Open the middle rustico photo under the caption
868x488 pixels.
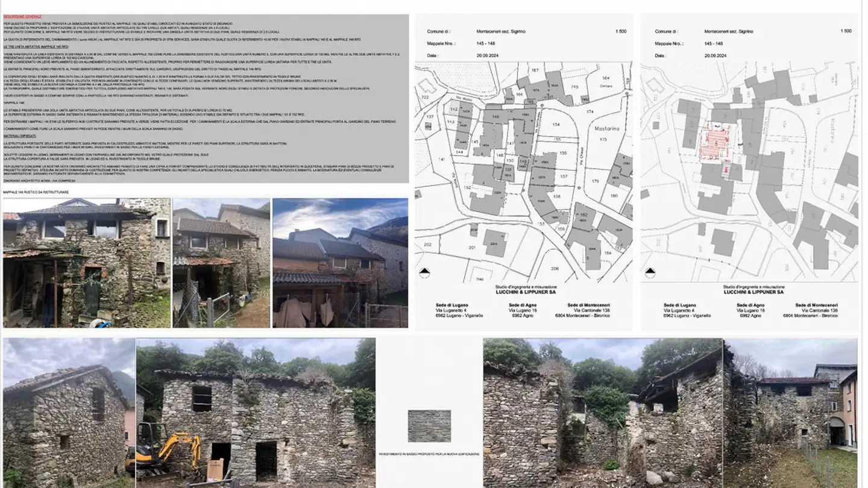tap(221, 263)
